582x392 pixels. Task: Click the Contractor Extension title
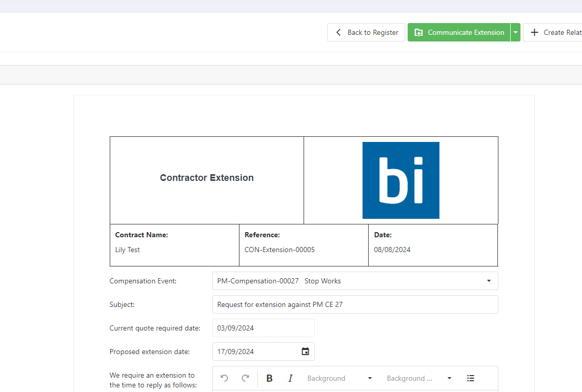tap(207, 178)
